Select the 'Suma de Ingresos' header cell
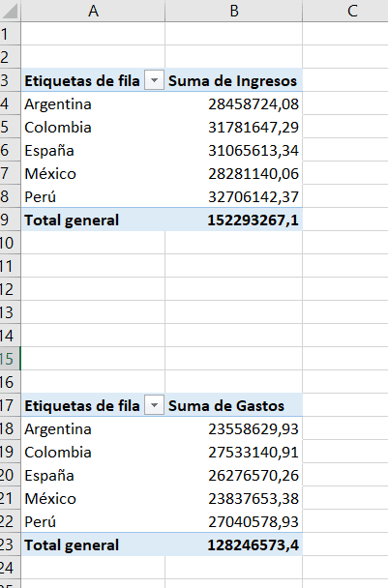 click(234, 80)
